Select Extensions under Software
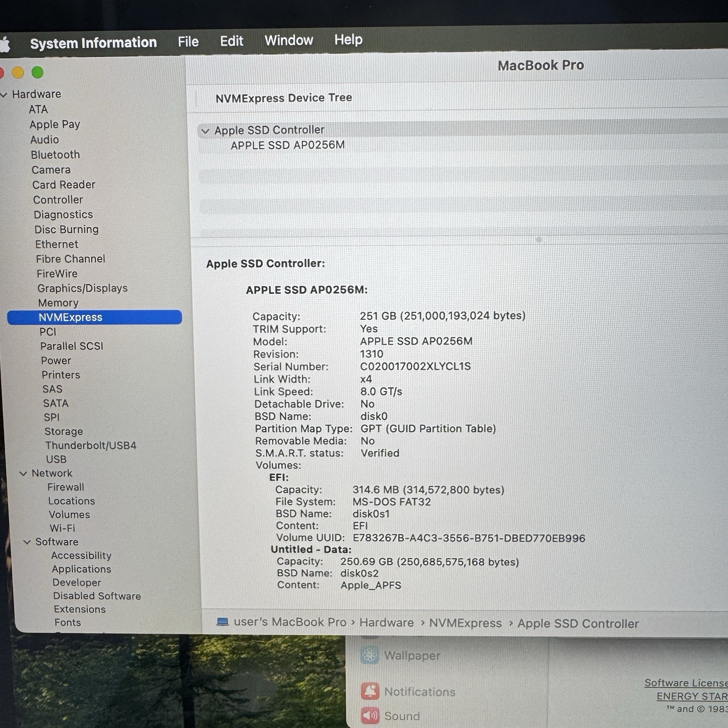This screenshot has height=728, width=728. (x=80, y=609)
